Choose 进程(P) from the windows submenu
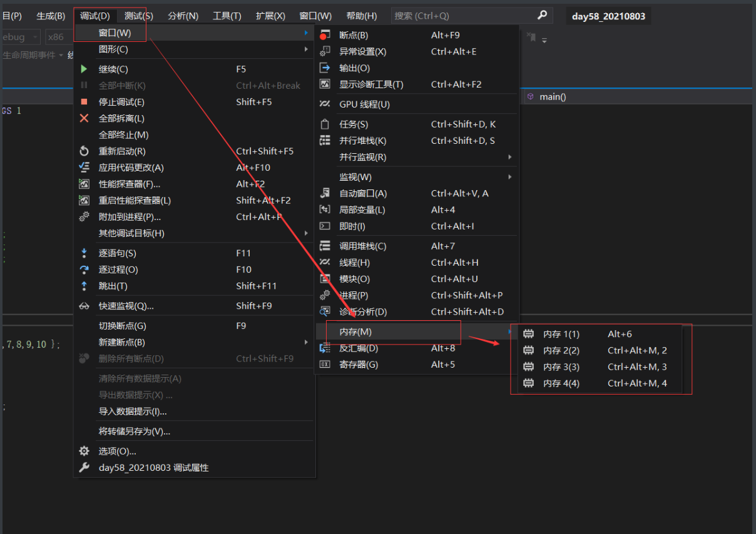Viewport: 756px width, 534px height. click(x=417, y=295)
